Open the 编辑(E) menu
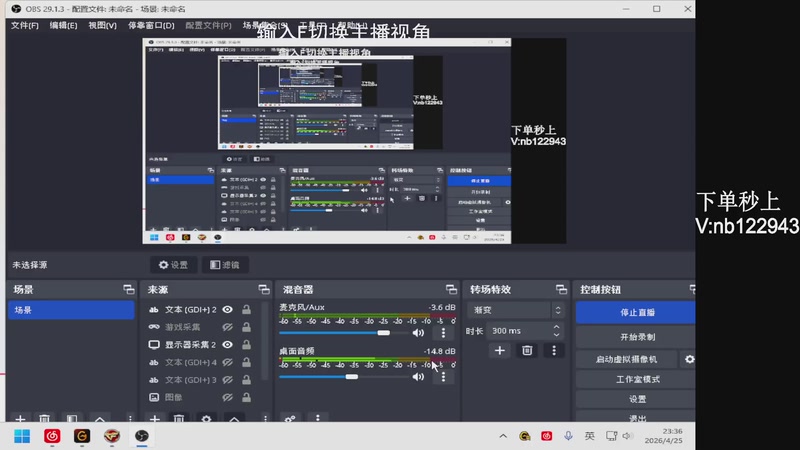 pyautogui.click(x=63, y=25)
